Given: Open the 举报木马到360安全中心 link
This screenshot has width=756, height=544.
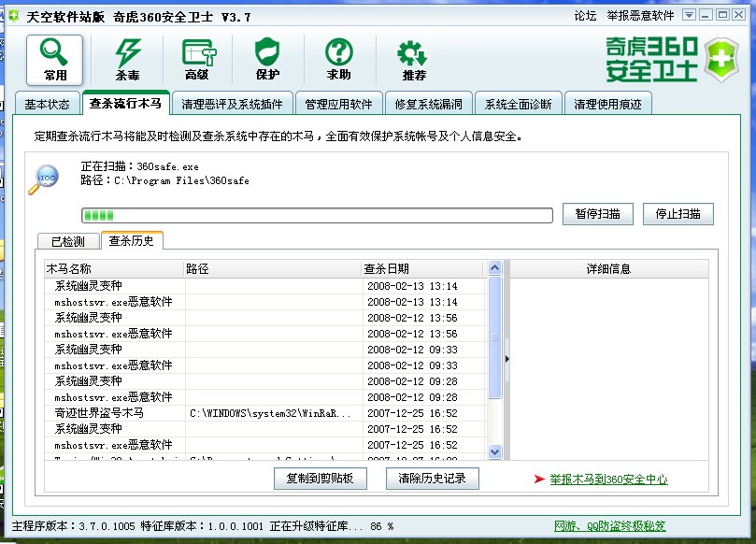Looking at the screenshot, I should coord(608,479).
